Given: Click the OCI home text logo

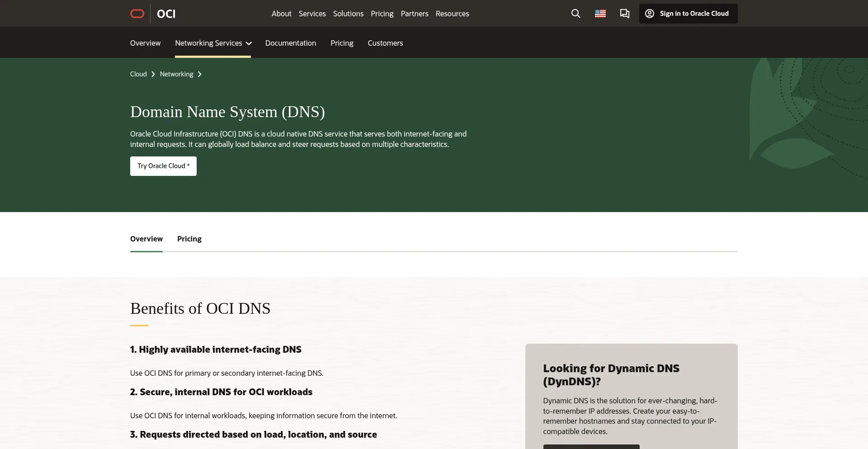Looking at the screenshot, I should coord(166,14).
